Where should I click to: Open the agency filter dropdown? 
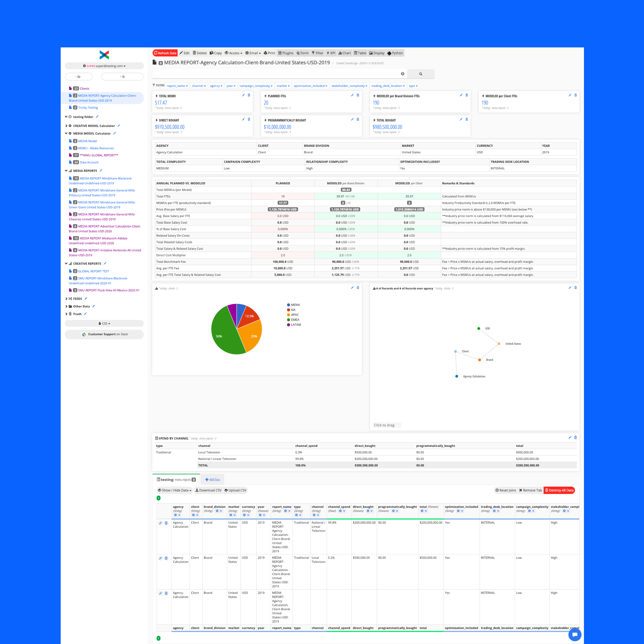click(216, 86)
